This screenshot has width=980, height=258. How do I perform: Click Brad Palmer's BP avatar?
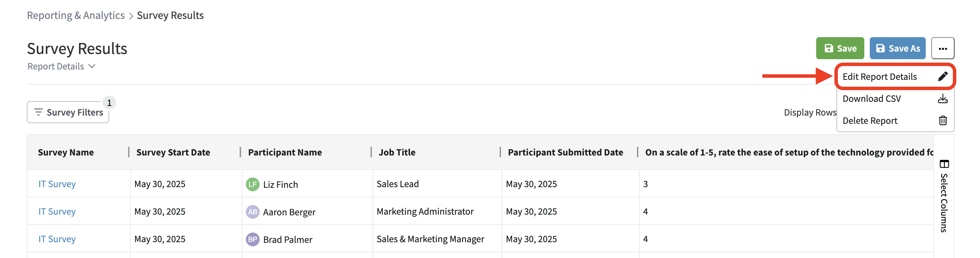click(x=252, y=239)
